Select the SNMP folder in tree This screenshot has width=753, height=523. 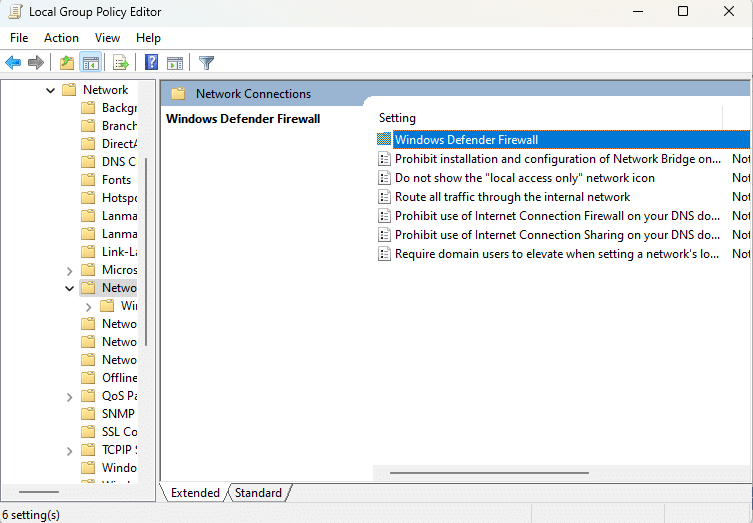coord(117,414)
